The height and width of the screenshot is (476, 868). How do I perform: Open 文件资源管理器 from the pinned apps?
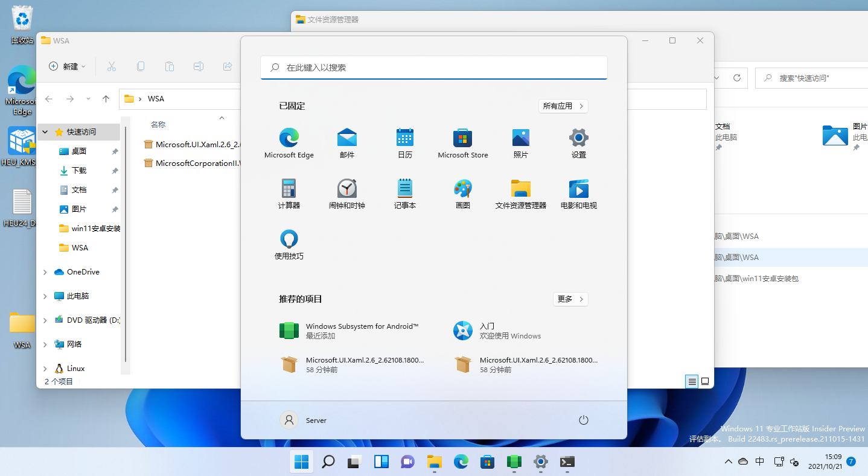pos(521,194)
